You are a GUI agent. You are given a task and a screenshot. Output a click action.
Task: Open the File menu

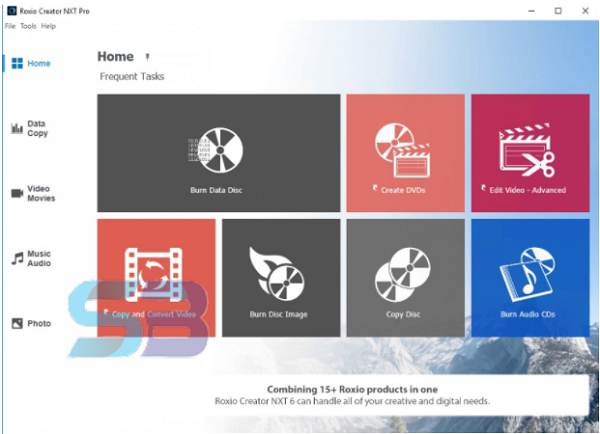click(10, 26)
